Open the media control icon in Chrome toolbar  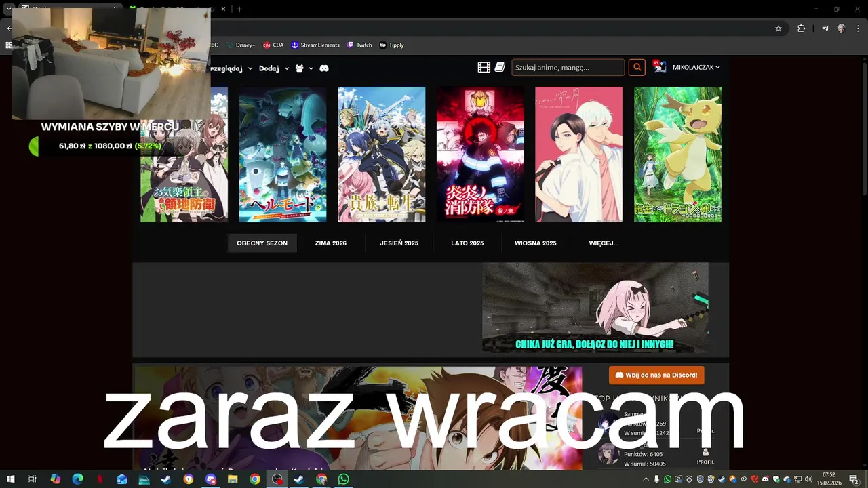[x=825, y=28]
